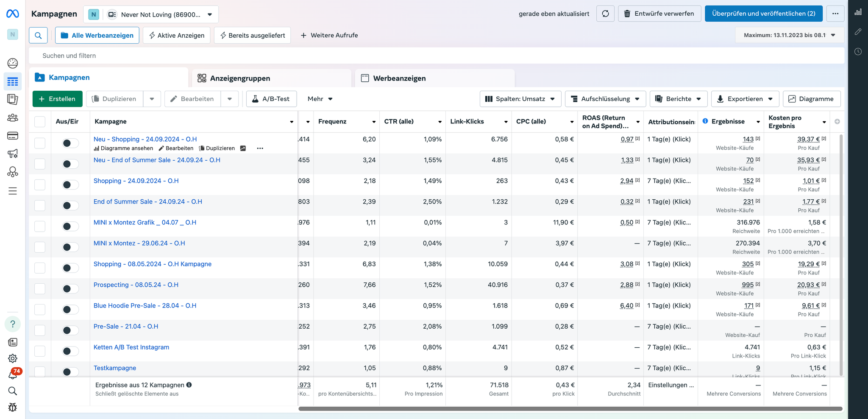Open the Ketten A/B Test Instagram campaign
The width and height of the screenshot is (868, 419).
pos(131,347)
